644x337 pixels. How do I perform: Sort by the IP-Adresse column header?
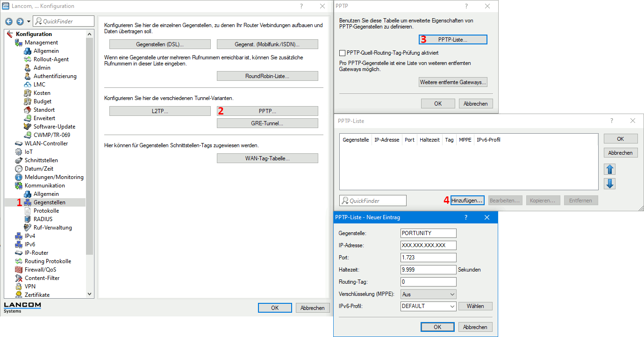coord(386,140)
